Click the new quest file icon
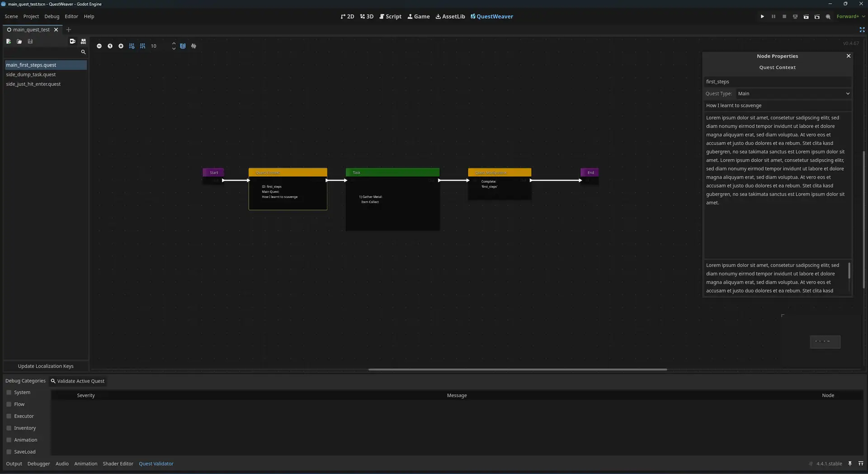This screenshot has height=474, width=868. click(8, 42)
